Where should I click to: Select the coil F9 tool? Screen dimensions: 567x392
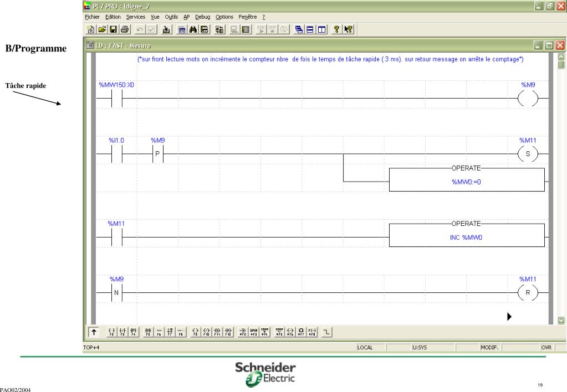(195, 332)
